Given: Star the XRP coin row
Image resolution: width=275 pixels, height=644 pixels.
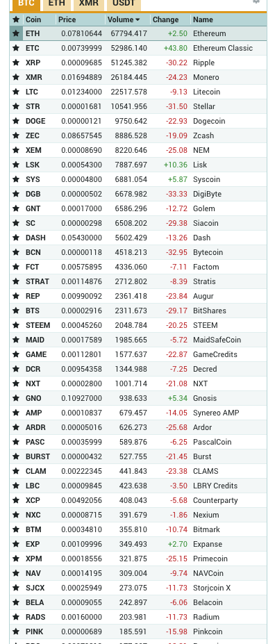Looking at the screenshot, I should pyautogui.click(x=16, y=63).
